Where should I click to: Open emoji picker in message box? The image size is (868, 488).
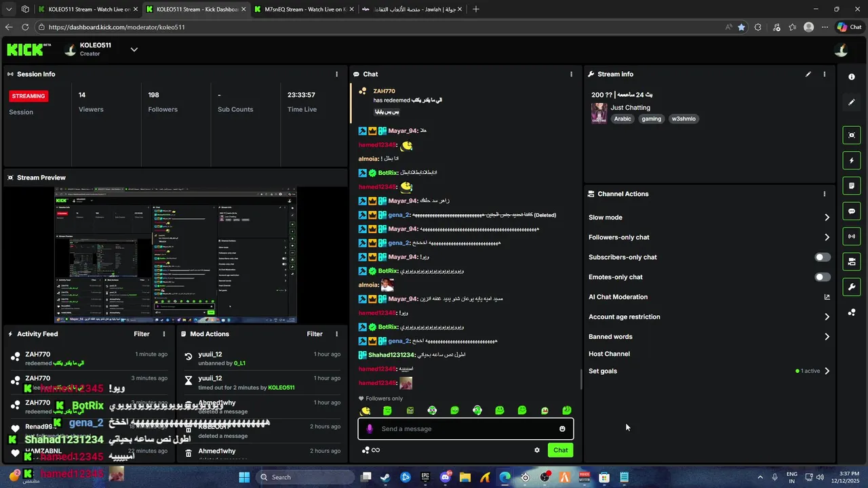(x=562, y=428)
